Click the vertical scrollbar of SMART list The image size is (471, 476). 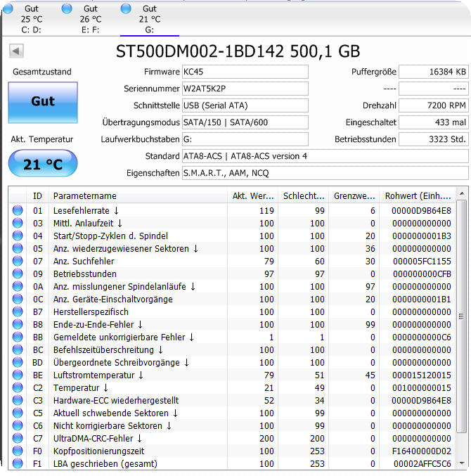click(x=462, y=316)
